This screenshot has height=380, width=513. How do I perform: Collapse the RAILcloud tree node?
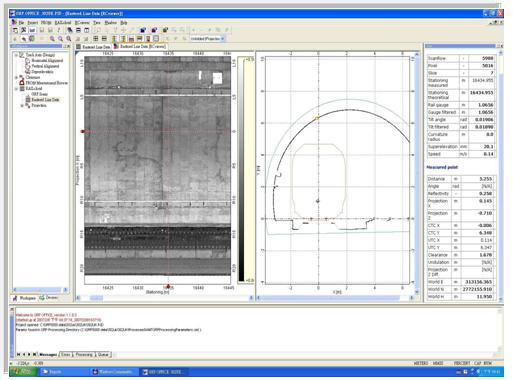(16, 89)
